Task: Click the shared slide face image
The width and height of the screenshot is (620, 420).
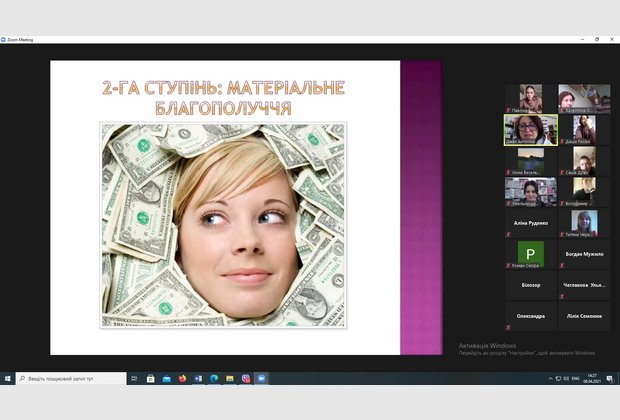Action: tap(223, 225)
